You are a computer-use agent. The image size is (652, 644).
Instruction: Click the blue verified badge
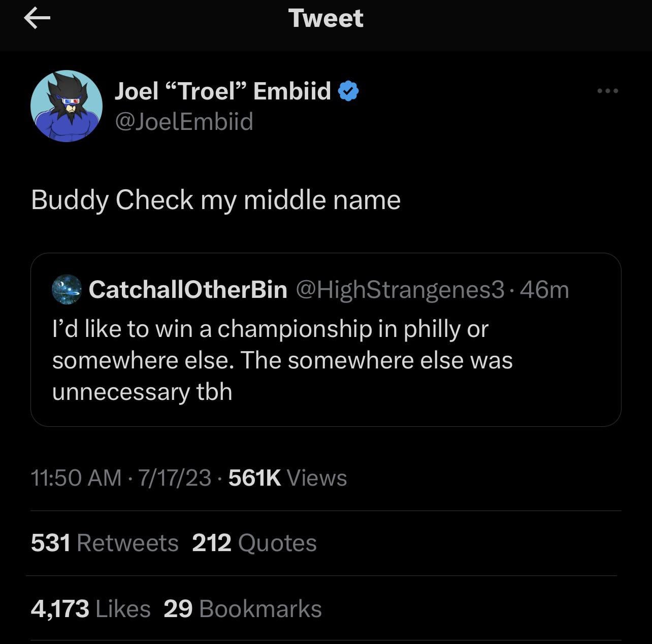point(348,91)
